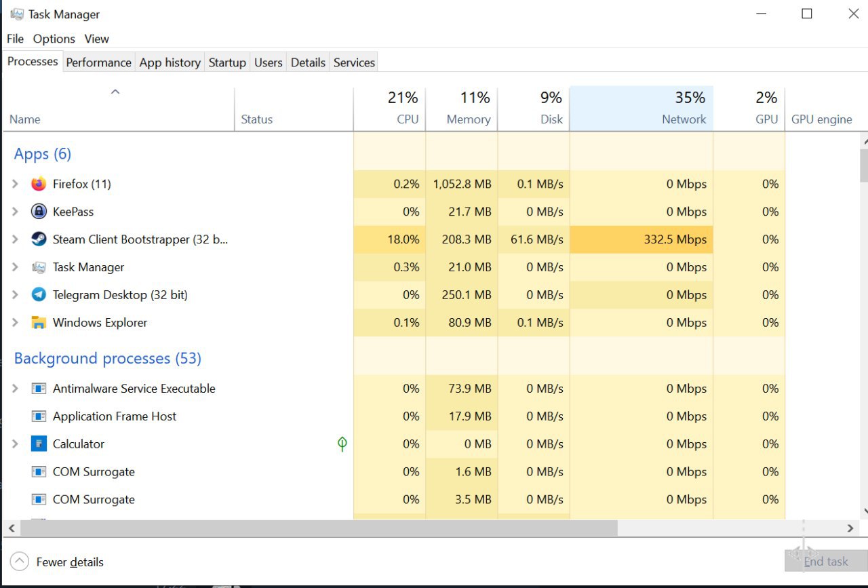Viewport: 868px width, 588px height.
Task: Sort by the Network column header
Action: pyautogui.click(x=642, y=109)
